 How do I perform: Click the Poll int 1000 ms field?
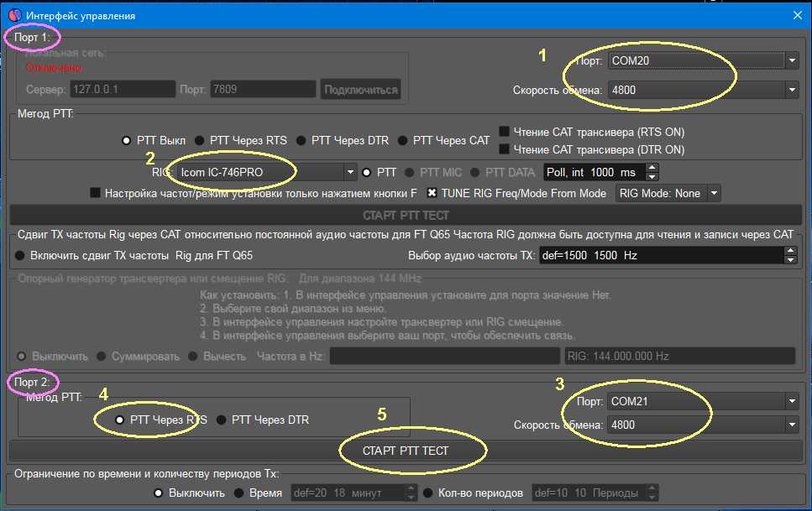595,172
